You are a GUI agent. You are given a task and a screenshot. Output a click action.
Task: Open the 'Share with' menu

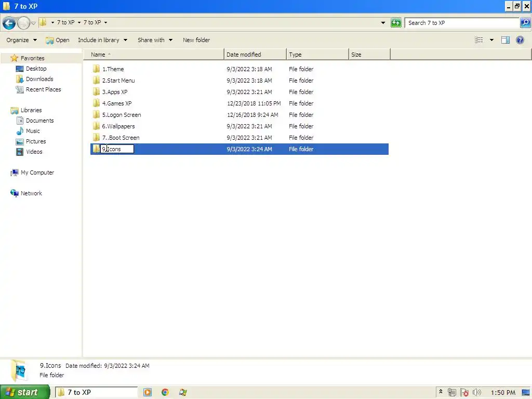tap(155, 40)
